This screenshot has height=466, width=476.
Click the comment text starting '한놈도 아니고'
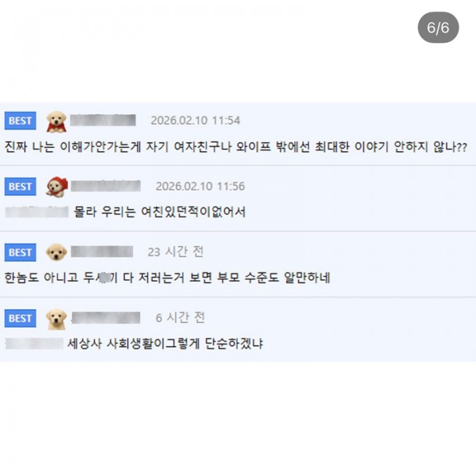pyautogui.click(x=167, y=278)
